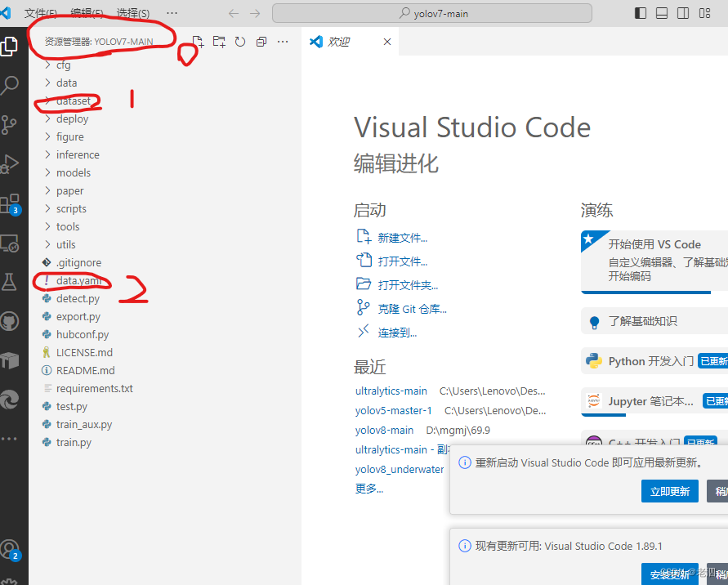
Task: Collapse all folders in Explorer
Action: pyautogui.click(x=261, y=42)
